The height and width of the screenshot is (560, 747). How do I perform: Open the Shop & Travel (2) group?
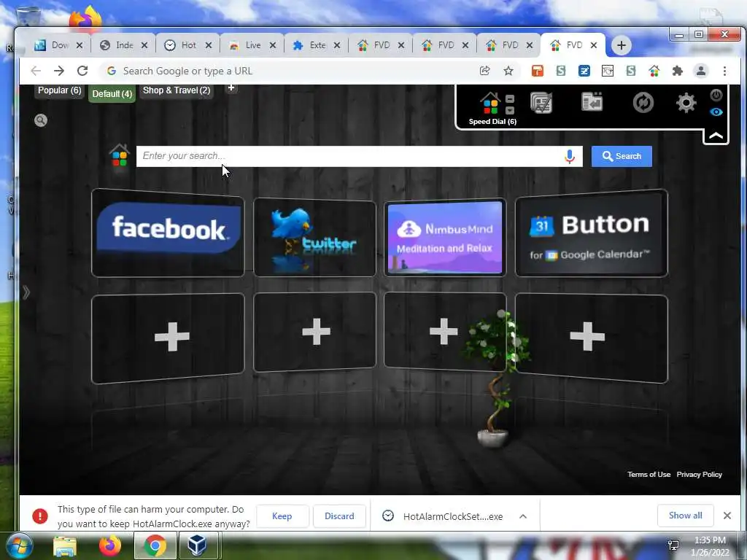[177, 90]
